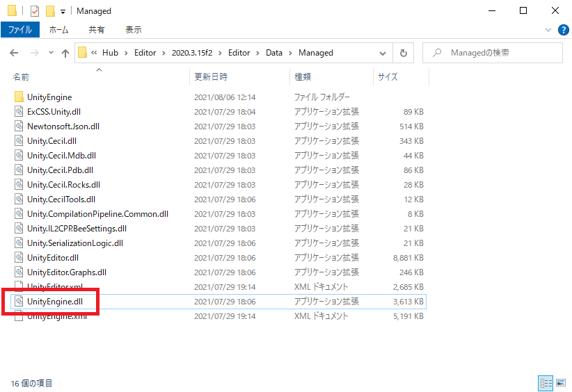Click the 5,191 KB size cell
The image size is (572, 392).
[408, 316]
